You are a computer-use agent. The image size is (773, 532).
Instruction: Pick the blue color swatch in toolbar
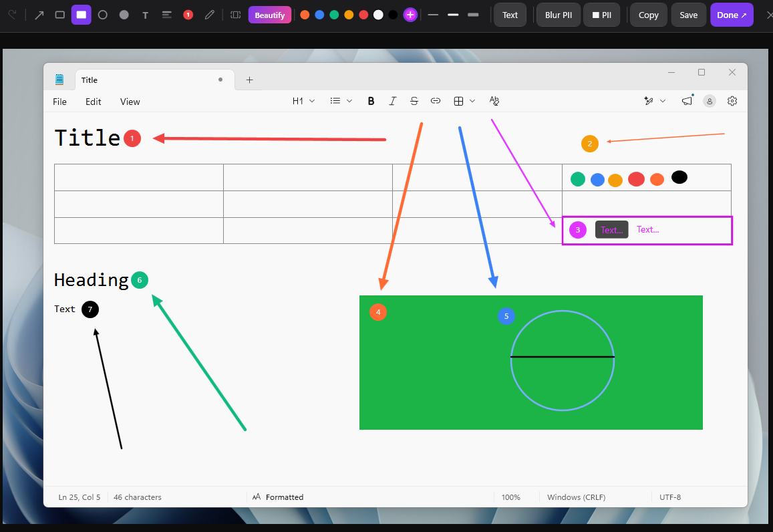click(x=319, y=15)
